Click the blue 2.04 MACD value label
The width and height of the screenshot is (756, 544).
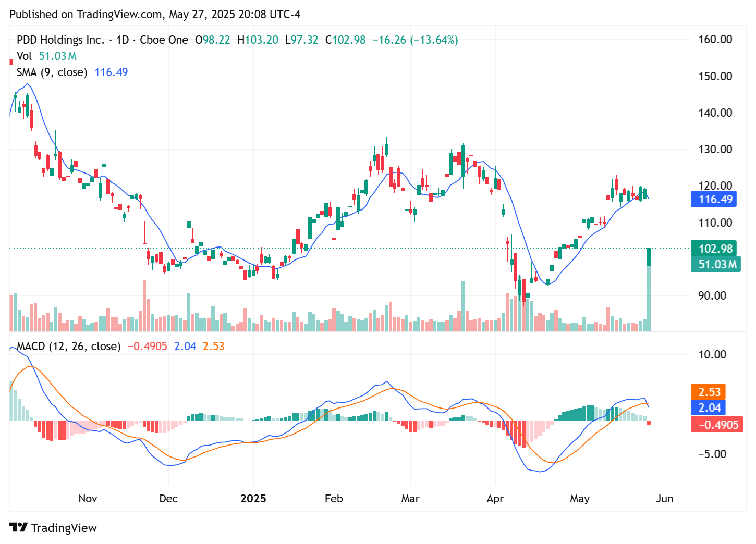point(709,408)
